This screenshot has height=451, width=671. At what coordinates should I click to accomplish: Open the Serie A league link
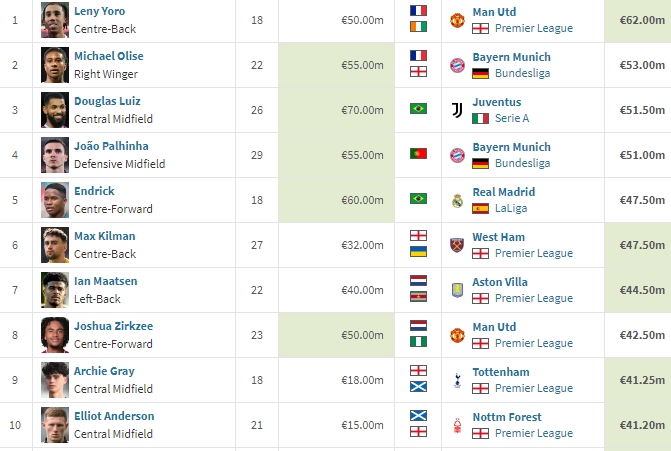512,118
